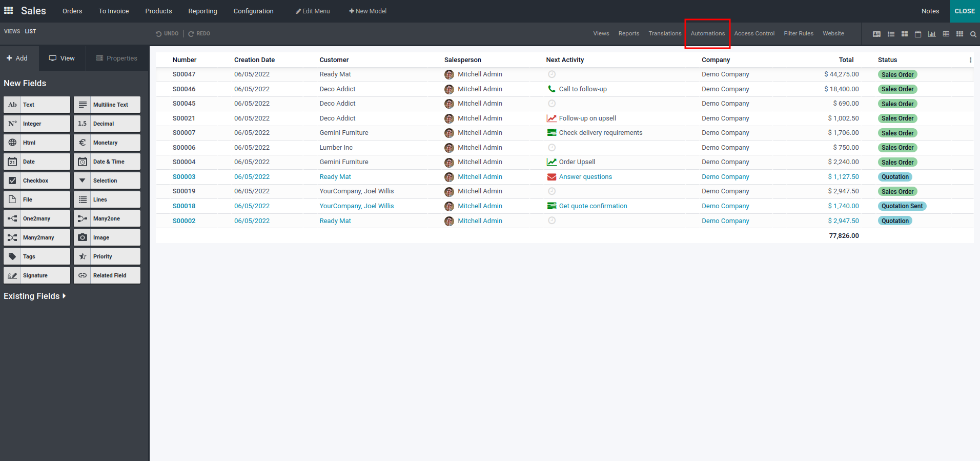Open the To Invoice menu
Image resolution: width=980 pixels, height=461 pixels.
point(114,11)
